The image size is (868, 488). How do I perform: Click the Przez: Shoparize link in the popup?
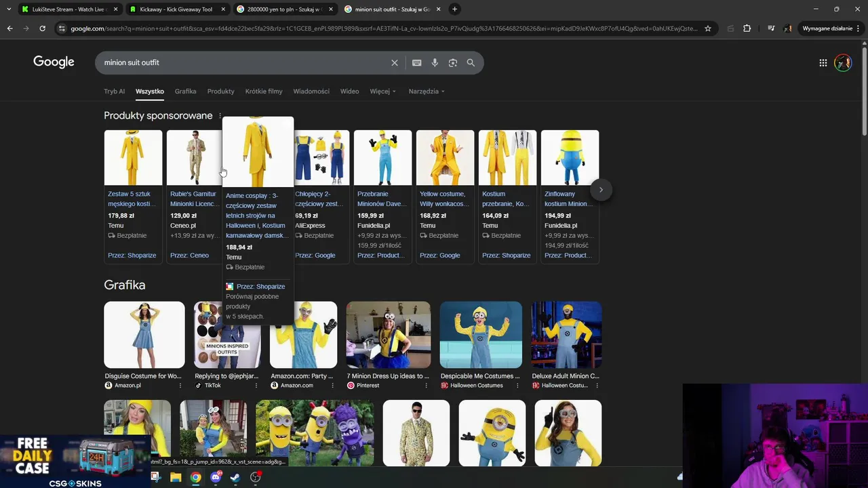point(260,287)
